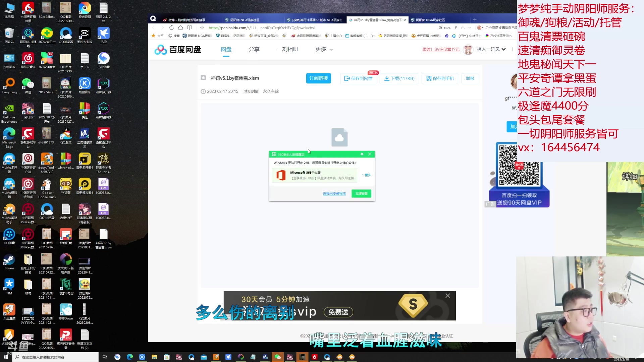Click the SVIP promotion link
Image resolution: width=644 pixels, height=362 pixels.
tap(441, 49)
